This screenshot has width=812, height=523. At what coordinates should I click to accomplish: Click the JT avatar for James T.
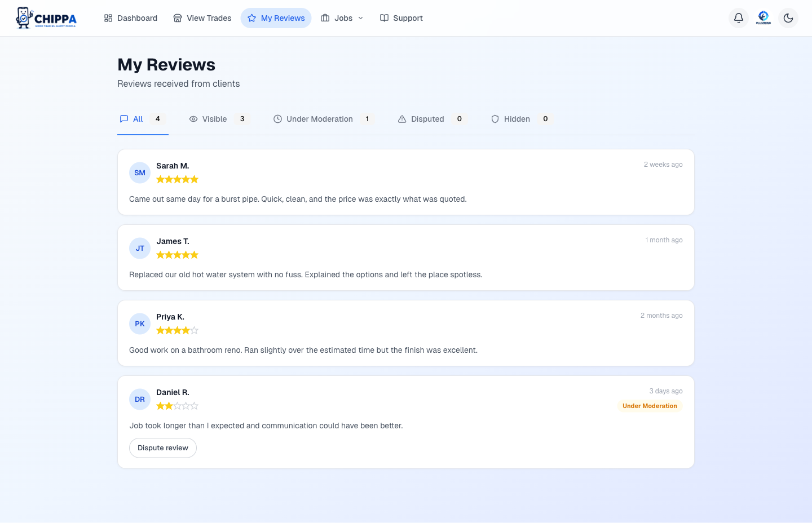(140, 249)
